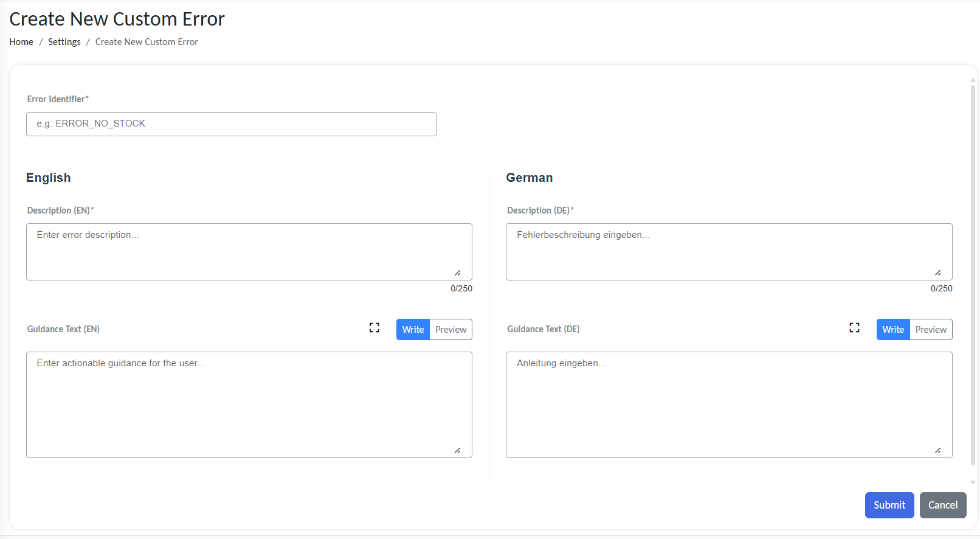Click the form's vertical scrollbar
Screen dimensions: 980x539
pos(973,274)
